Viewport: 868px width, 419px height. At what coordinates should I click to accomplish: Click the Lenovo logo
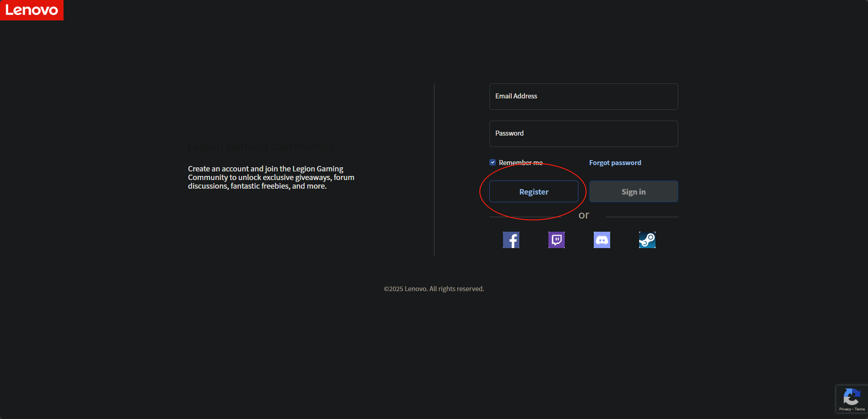[x=31, y=10]
